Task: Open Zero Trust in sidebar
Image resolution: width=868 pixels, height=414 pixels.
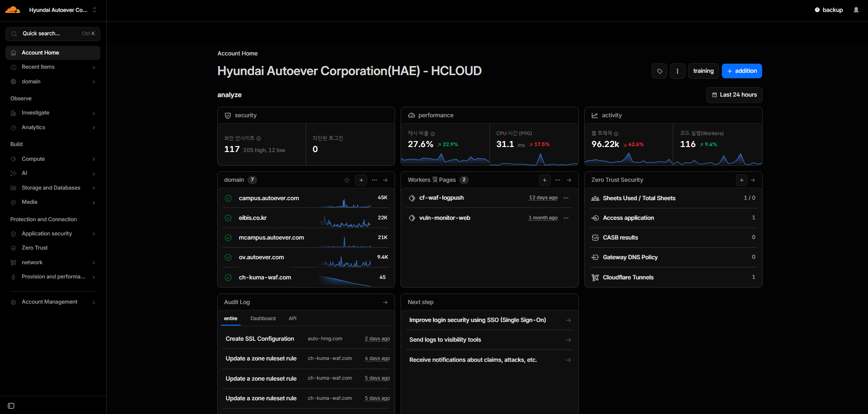Action: click(x=53, y=248)
